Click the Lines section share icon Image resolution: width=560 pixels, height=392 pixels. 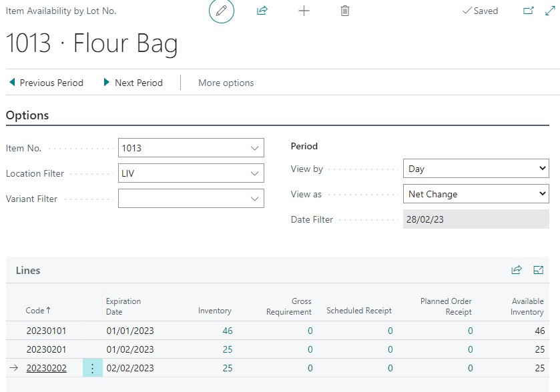point(517,270)
